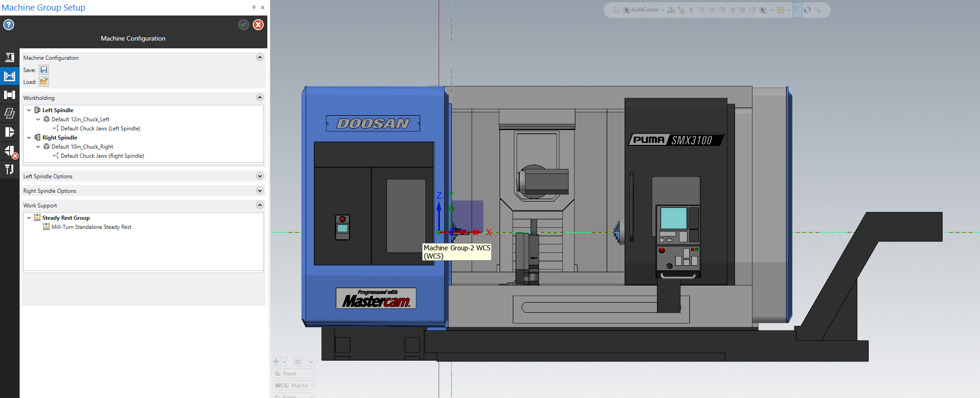Image resolution: width=980 pixels, height=398 pixels.
Task: Collapse the Workholding section
Action: (x=260, y=98)
